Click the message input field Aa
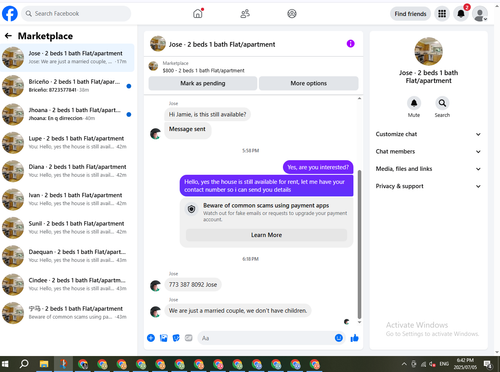The image size is (500, 372). click(x=265, y=338)
